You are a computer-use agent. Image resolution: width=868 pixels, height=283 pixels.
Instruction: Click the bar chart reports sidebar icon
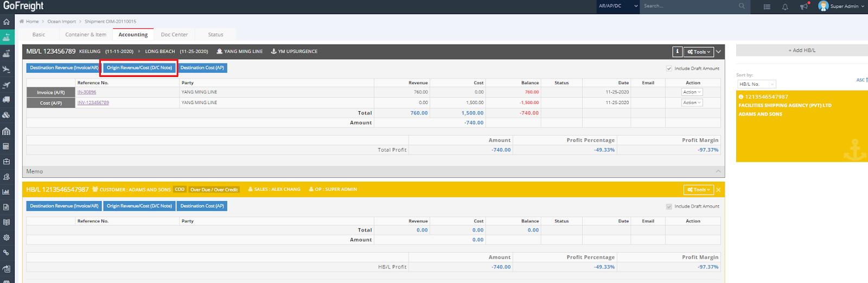pos(7,191)
